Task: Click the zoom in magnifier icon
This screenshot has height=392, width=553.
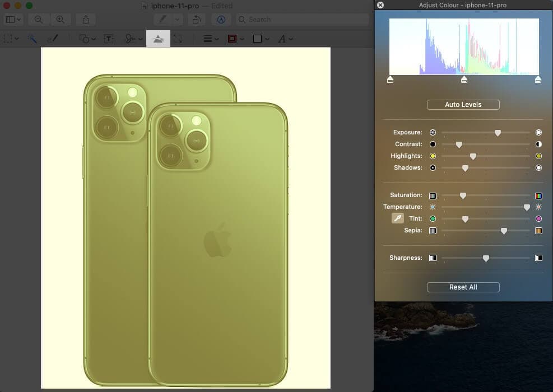Action: [x=61, y=20]
